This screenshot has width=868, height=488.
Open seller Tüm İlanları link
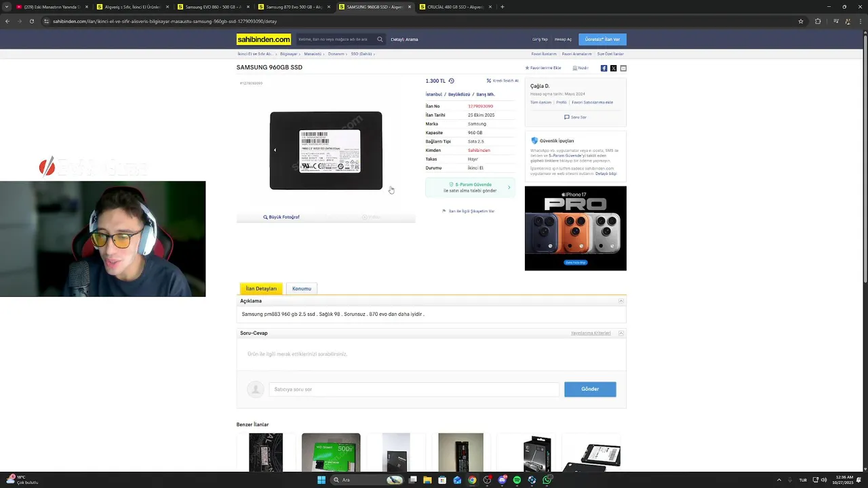(x=540, y=102)
